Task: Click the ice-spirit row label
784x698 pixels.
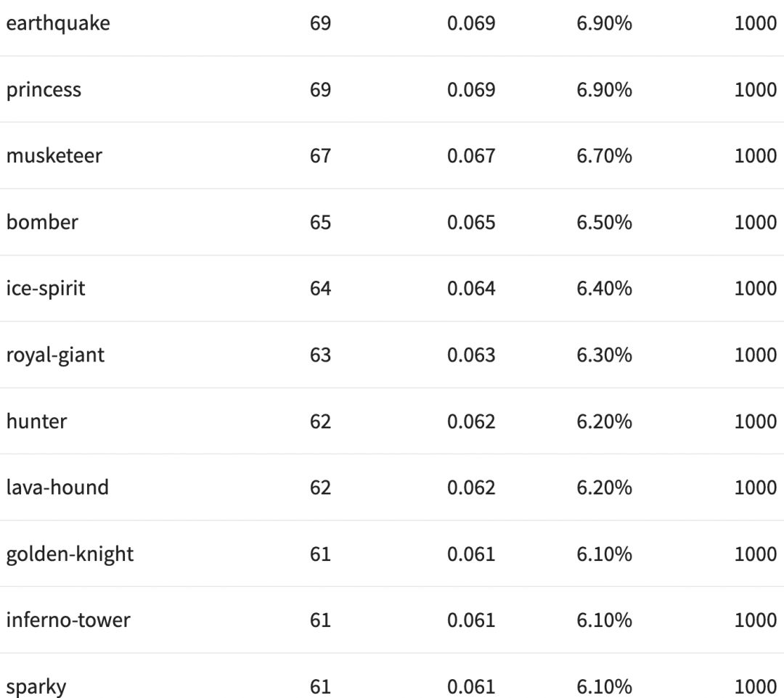Action: click(x=46, y=289)
